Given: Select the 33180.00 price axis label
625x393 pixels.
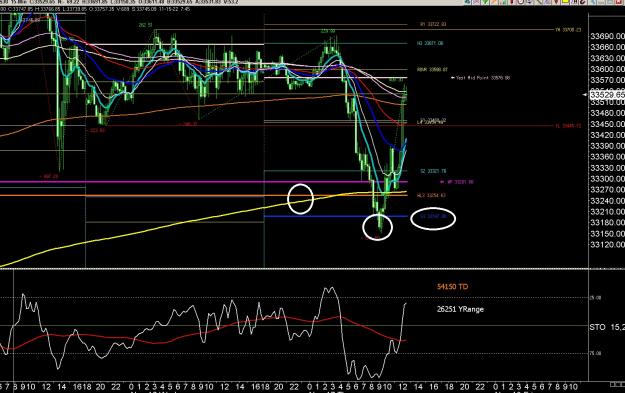Looking at the screenshot, I should [x=607, y=222].
